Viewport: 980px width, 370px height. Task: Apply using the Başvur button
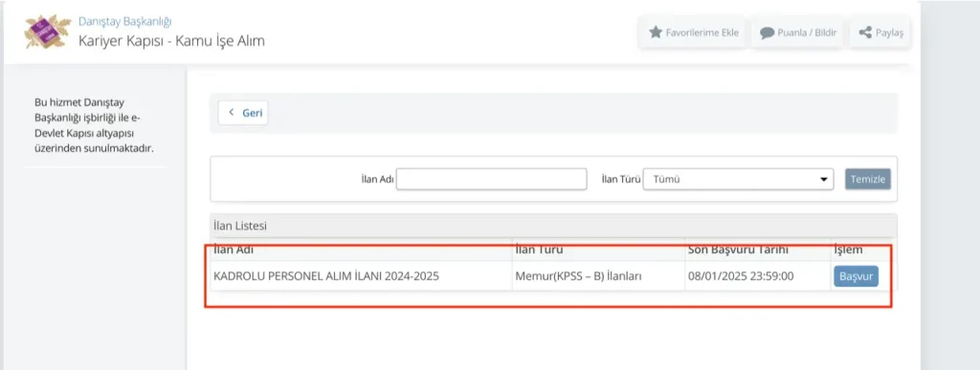pos(856,275)
